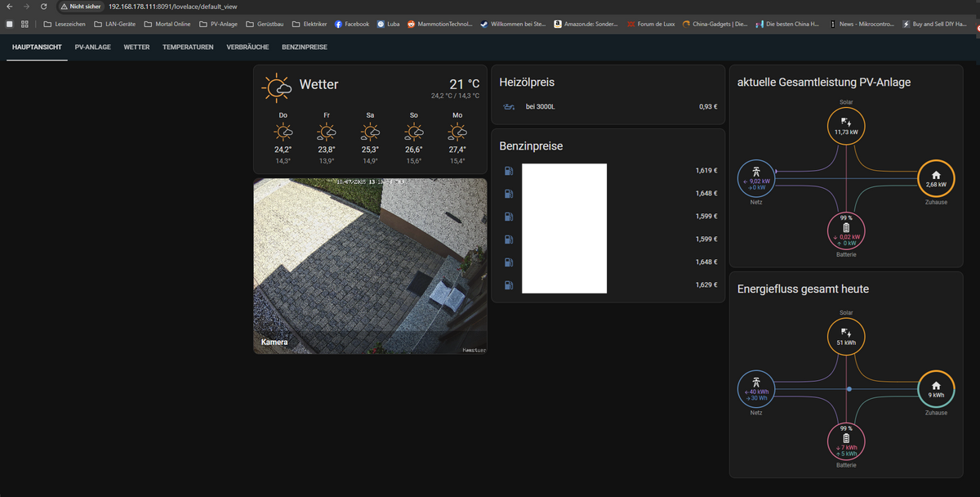Click the Netz grid icon showing 9,02 kW
Viewport: 980px width, 497px height.
[756, 178]
